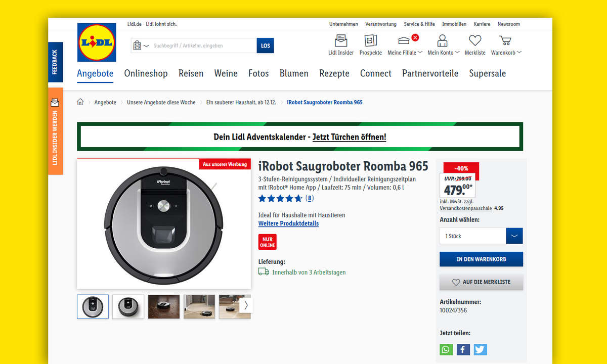Screen dimensions: 607x364
Task: Open Lidl Insider newsletter icon
Action: (x=341, y=41)
